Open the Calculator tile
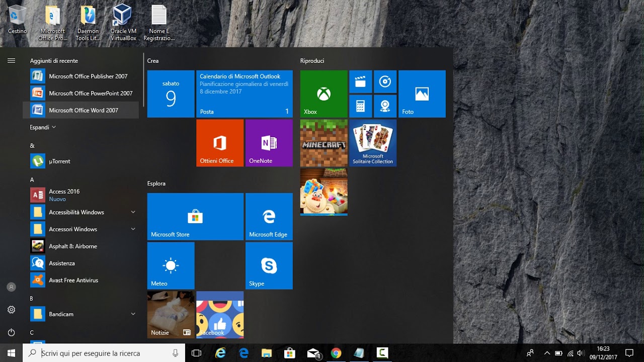Viewport: 644px width, 362px height. coord(360,106)
